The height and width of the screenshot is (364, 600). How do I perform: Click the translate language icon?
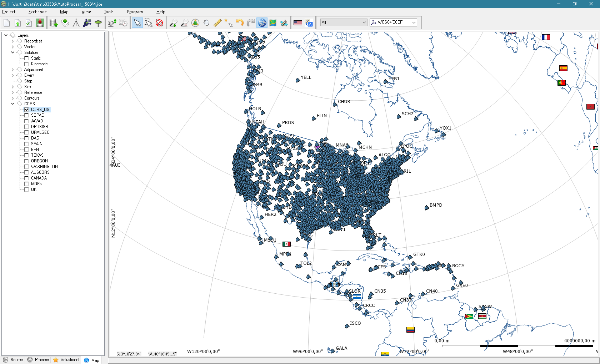point(309,23)
